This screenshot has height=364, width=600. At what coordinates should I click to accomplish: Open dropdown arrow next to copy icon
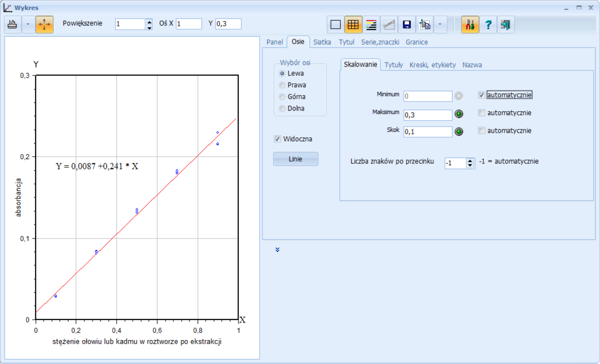tap(440, 25)
